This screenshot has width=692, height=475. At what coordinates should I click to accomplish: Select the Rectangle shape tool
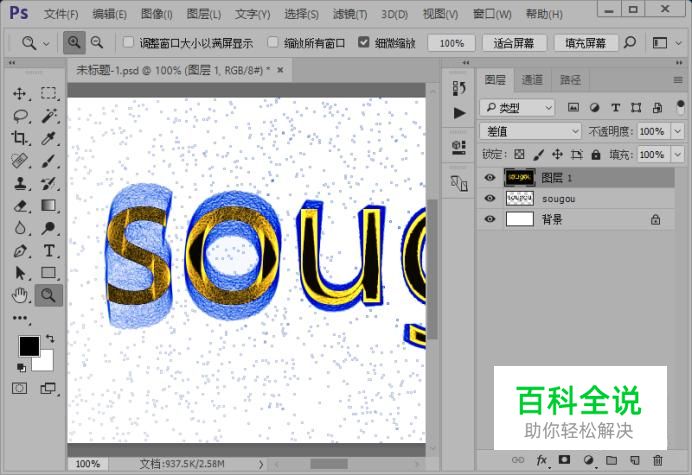[x=49, y=273]
